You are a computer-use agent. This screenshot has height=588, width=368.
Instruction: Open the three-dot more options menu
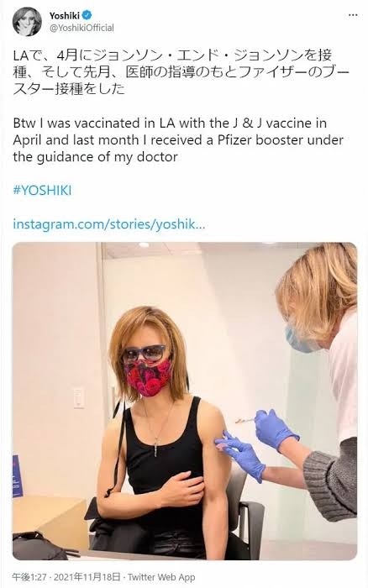[x=353, y=15]
